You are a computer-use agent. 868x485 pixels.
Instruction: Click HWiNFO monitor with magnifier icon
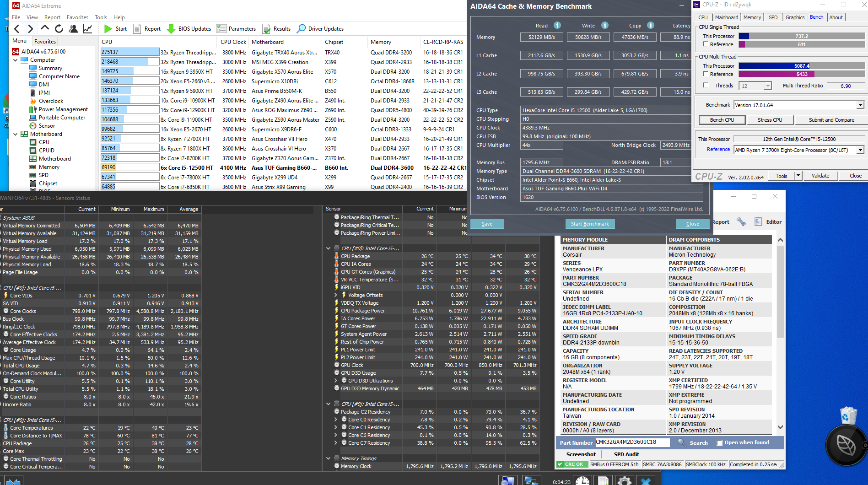pyautogui.click(x=508, y=480)
